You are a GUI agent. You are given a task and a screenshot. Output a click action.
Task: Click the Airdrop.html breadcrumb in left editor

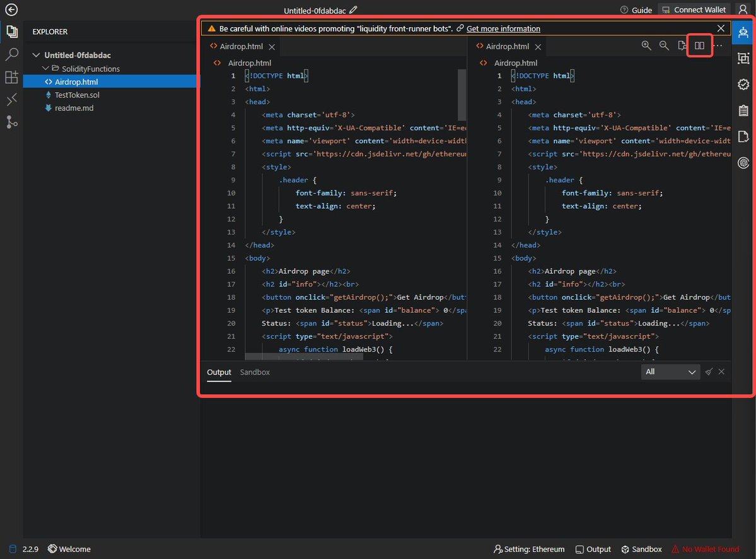coord(249,62)
